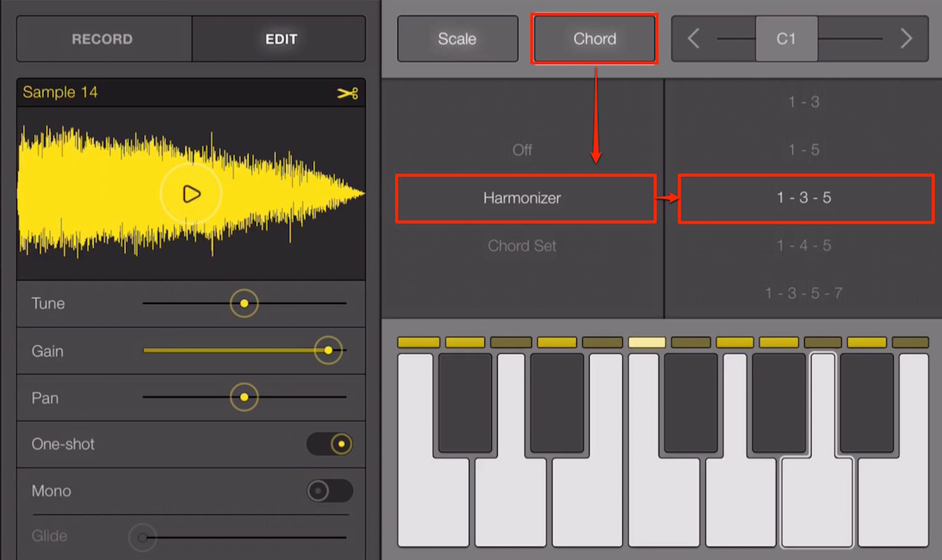Toggle the One-shot switch
This screenshot has width=942, height=560.
(x=329, y=444)
